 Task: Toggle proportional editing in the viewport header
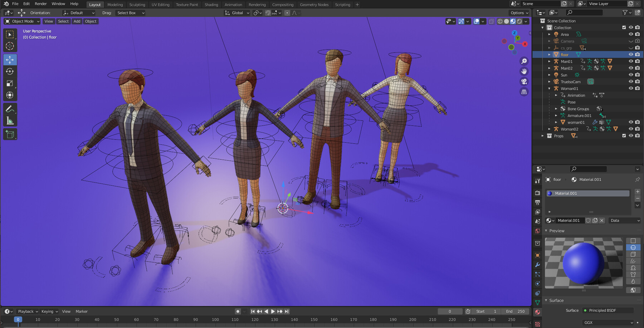[x=287, y=13]
